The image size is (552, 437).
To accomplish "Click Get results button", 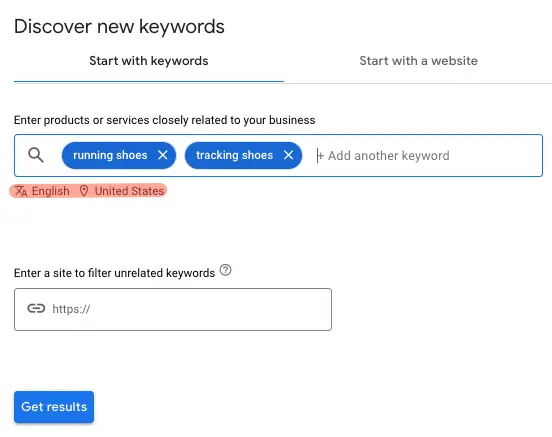I will point(54,407).
